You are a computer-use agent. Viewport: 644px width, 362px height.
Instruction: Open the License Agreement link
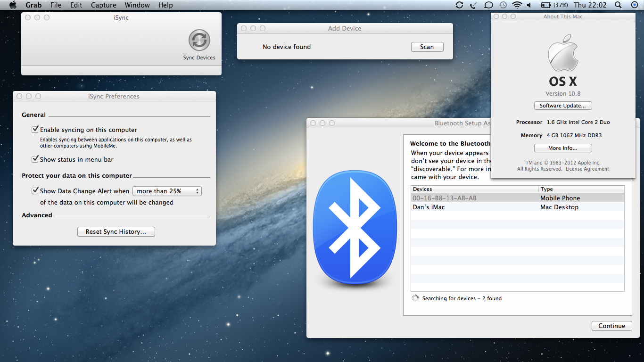point(587,169)
